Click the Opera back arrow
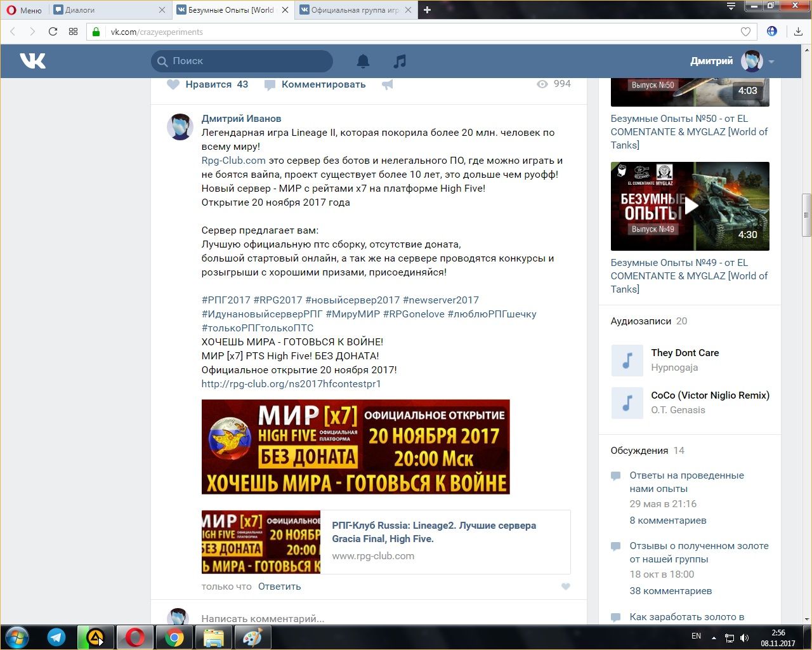This screenshot has width=812, height=650. (x=13, y=32)
